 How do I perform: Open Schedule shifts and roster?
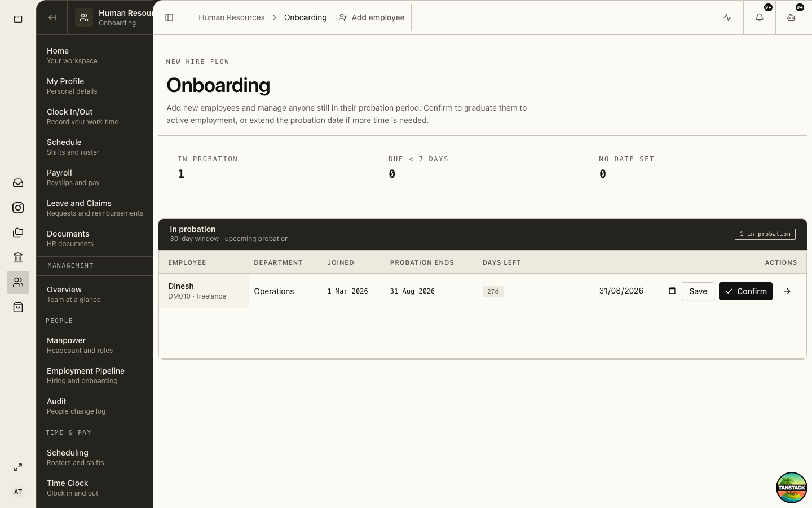click(95, 147)
